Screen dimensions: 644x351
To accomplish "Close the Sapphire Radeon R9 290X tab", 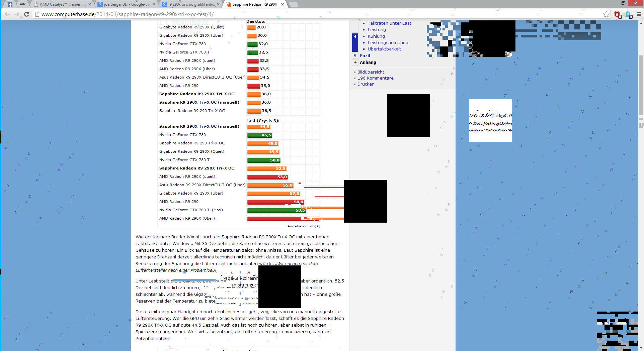I will click(283, 4).
